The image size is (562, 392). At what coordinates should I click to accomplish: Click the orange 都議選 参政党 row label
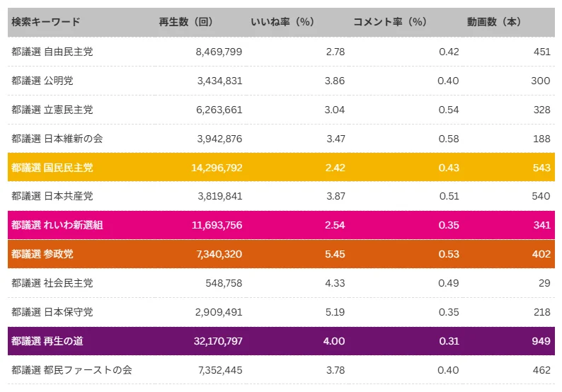point(42,255)
